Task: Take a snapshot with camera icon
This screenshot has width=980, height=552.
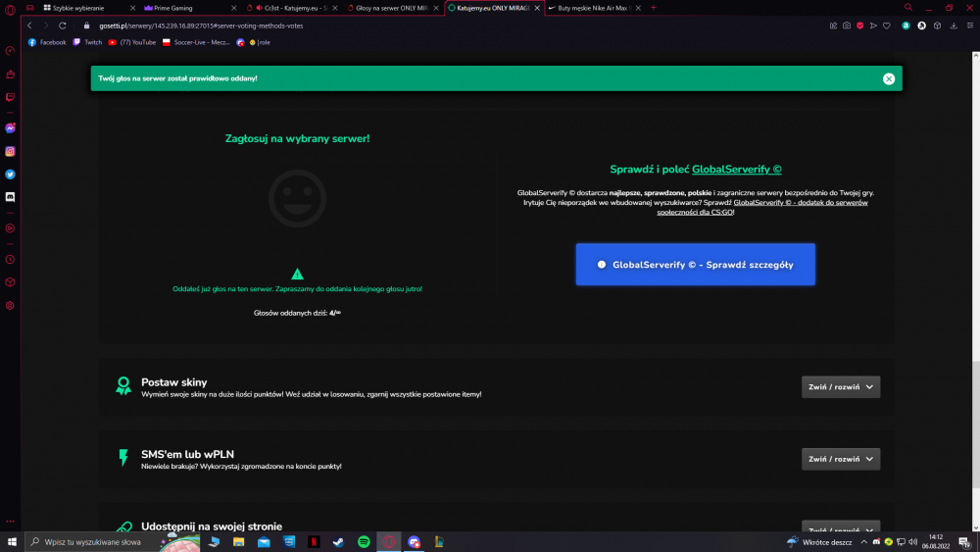Action: [847, 25]
